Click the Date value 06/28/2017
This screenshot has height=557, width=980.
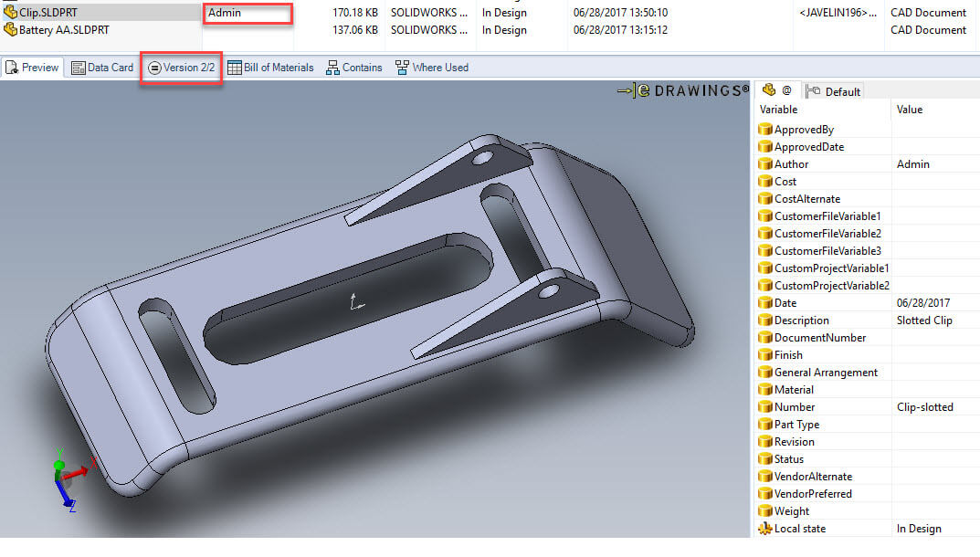923,302
